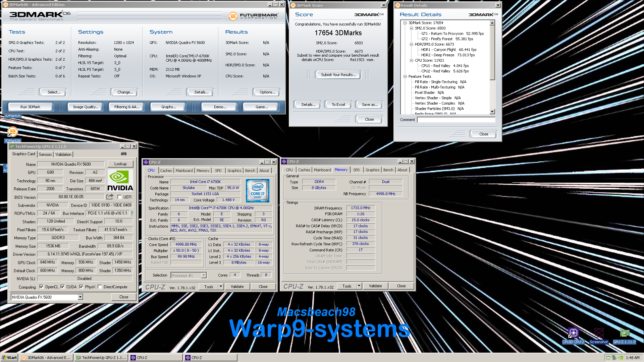
Task: Select the GT1 - Return To Proxycon row
Action: 452,34
